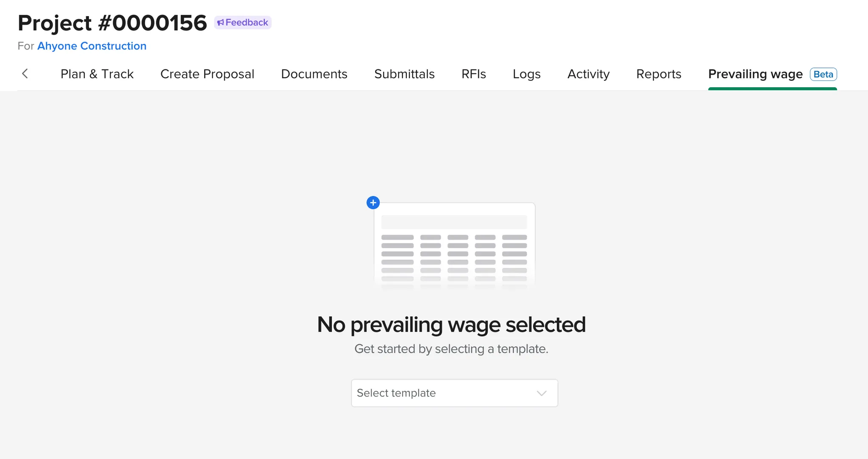Switch to the Activity tab
Screen dimensions: 868x459
click(588, 74)
